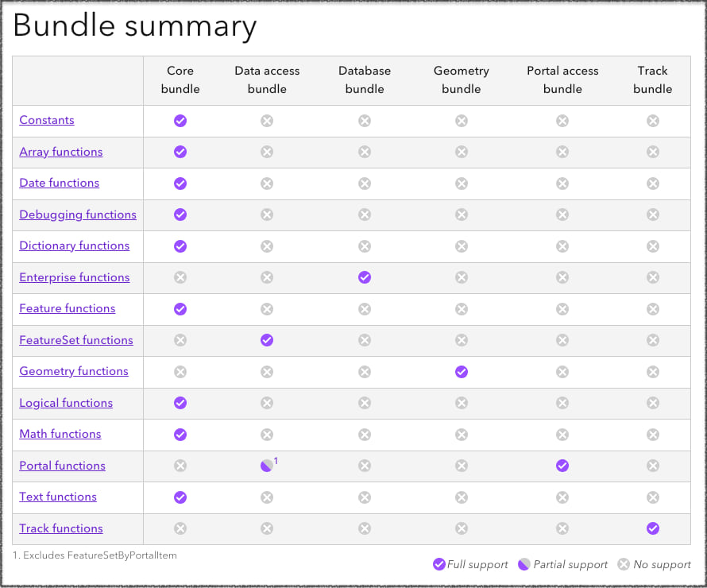Click Enterprise functions Database bundle checkmark icon
Image resolution: width=707 pixels, height=588 pixels.
[365, 277]
